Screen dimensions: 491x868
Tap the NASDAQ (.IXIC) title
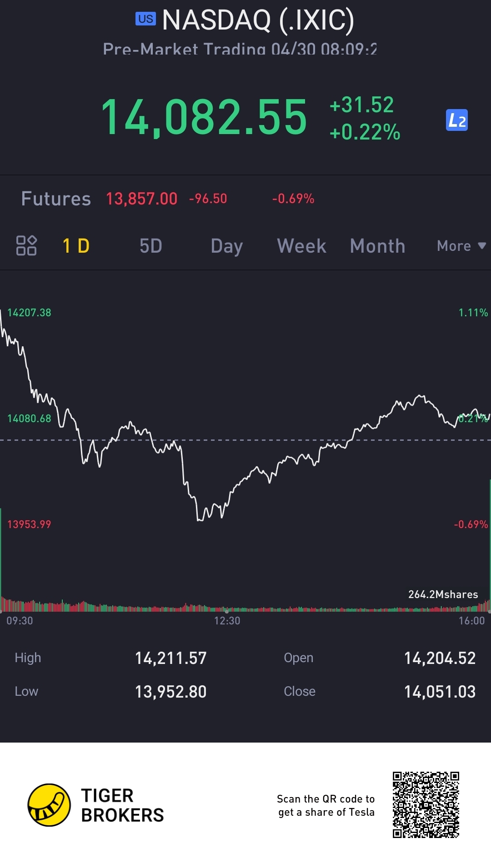(x=258, y=20)
